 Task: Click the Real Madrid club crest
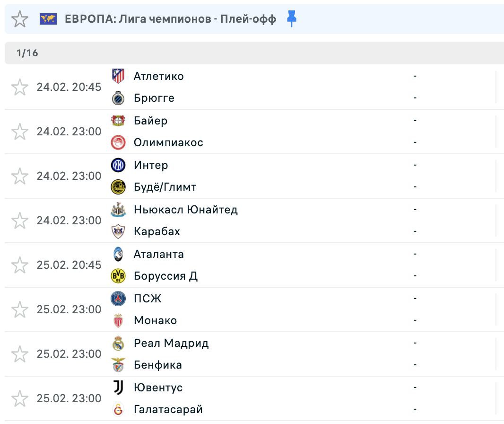[x=118, y=343]
